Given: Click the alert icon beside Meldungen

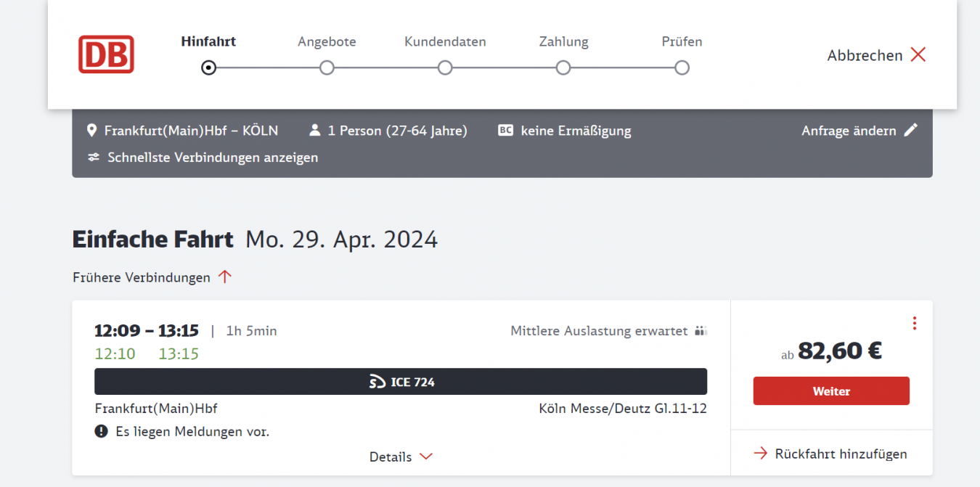Looking at the screenshot, I should point(102,432).
